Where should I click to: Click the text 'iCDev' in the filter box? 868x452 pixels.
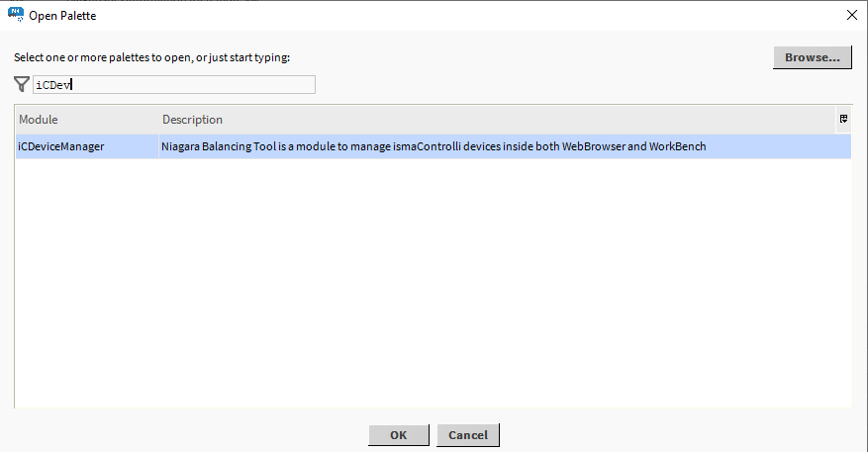pos(53,85)
